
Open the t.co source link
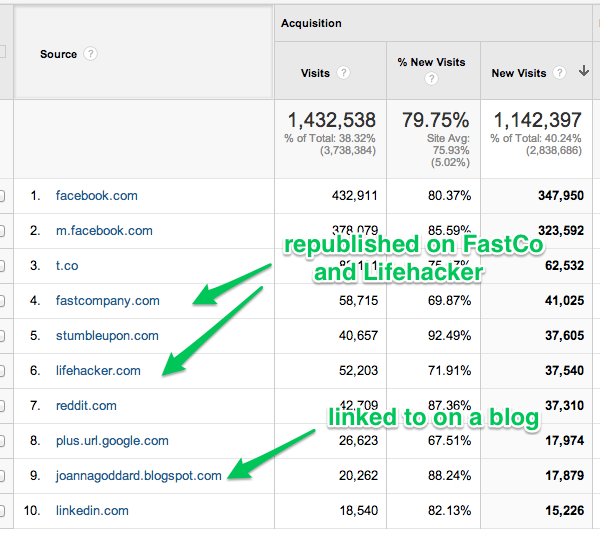pyautogui.click(x=67, y=266)
